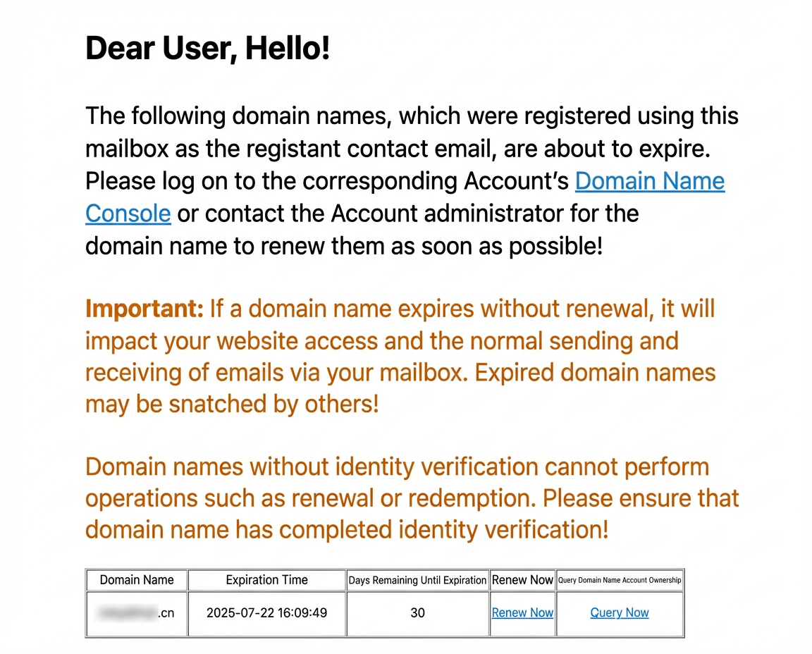Viewport: 812px width, 654px height.
Task: Click the 30 days remaining value
Action: coord(417,614)
